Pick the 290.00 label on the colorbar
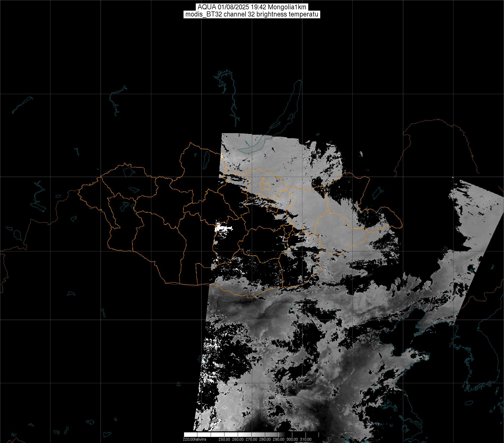Viewport: 504px width, 443px height. (x=279, y=439)
